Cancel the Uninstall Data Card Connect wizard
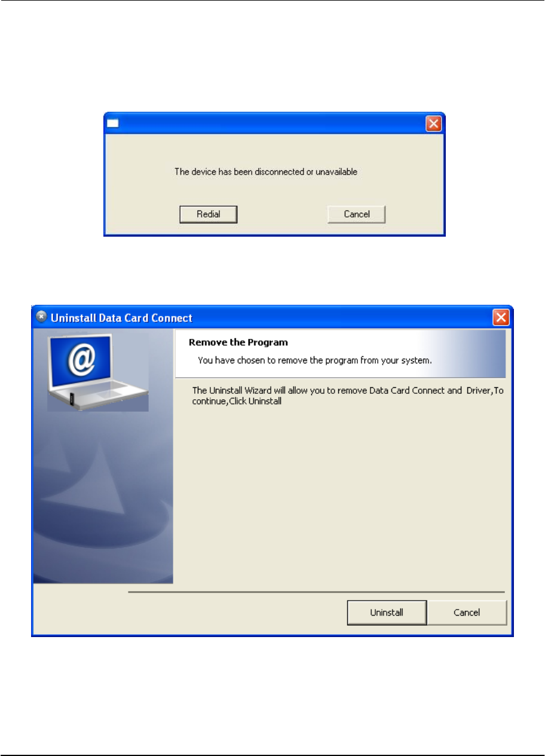Viewport: 545px width, 756px height. point(467,613)
